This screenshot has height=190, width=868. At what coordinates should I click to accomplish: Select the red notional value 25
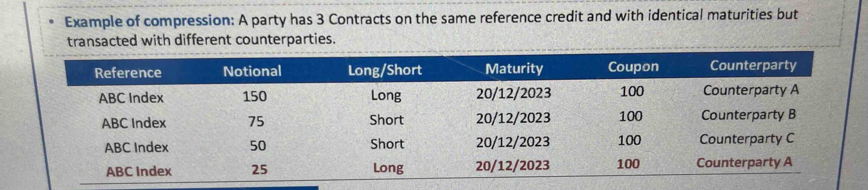[259, 169]
